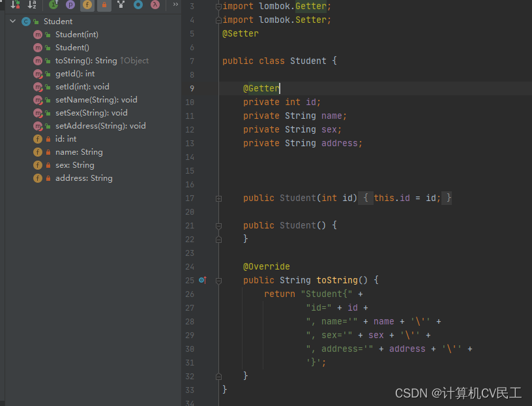532x406 pixels.
Task: Expand folded Student(int id) constructor at line 17
Action: point(219,198)
